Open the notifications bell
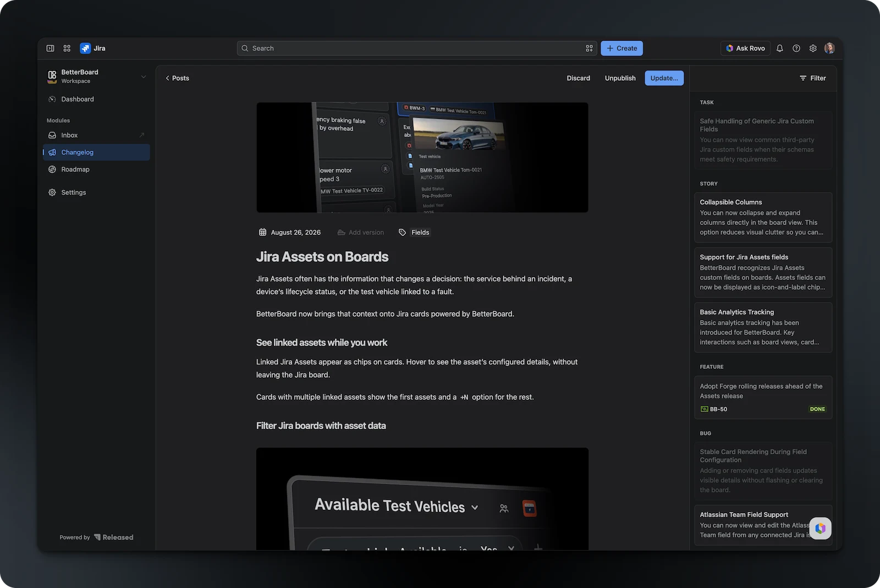The image size is (880, 588). (x=780, y=48)
